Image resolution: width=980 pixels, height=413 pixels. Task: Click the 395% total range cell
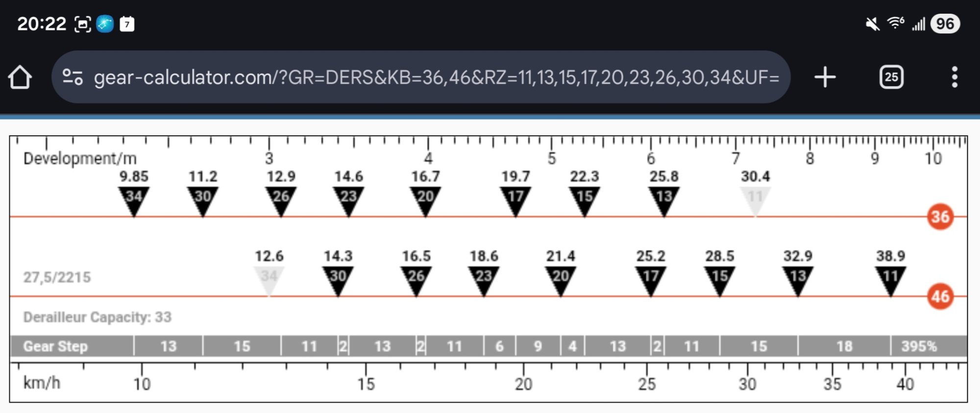919,346
